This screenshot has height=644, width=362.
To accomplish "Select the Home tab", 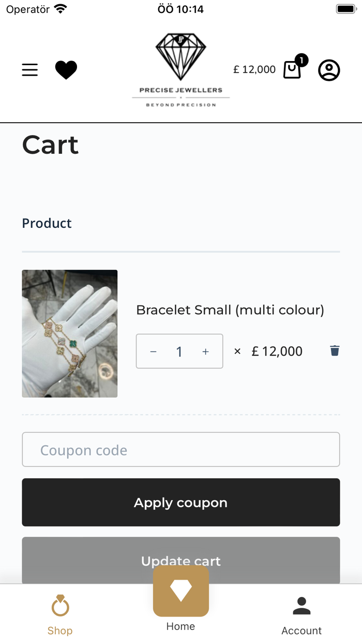I will (x=180, y=611).
